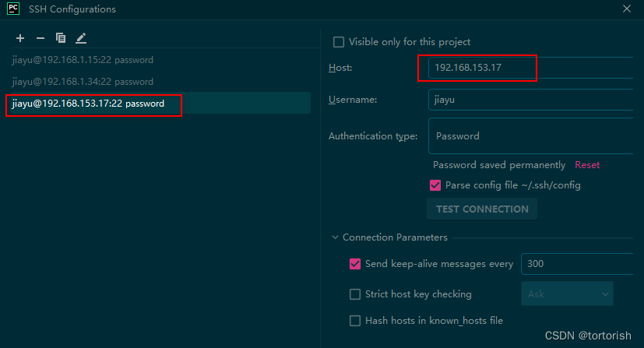Disable Send keep-alive messages checkbox
The width and height of the screenshot is (644, 348).
coord(355,264)
